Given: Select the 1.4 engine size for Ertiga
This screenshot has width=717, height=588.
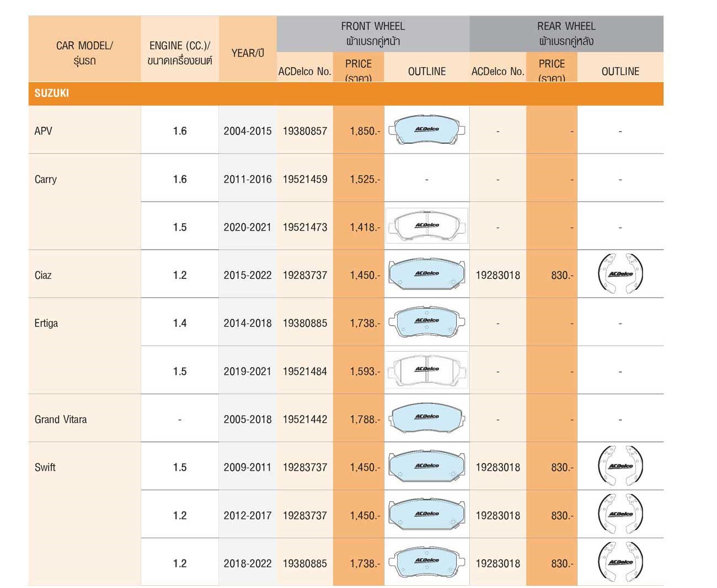Looking at the screenshot, I should 180,323.
